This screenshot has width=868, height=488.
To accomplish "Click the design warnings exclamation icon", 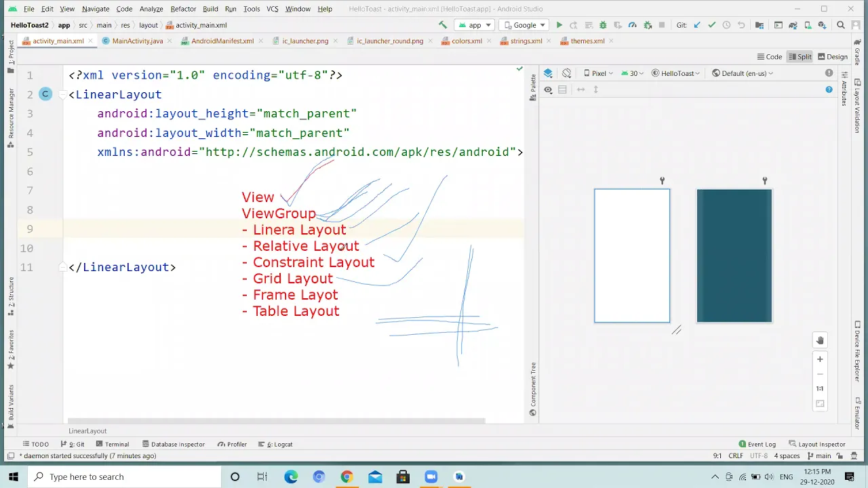I will coord(829,73).
